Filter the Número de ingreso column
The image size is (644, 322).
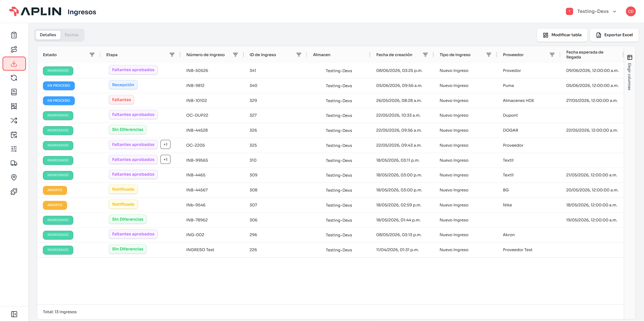235,55
